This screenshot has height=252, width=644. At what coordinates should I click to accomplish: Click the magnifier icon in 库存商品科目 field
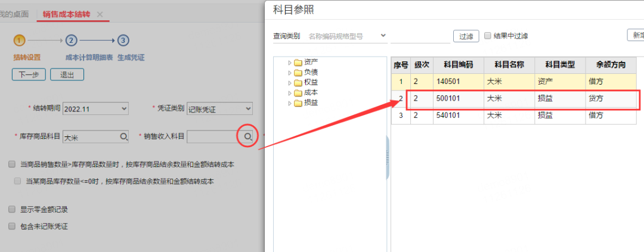[124, 137]
